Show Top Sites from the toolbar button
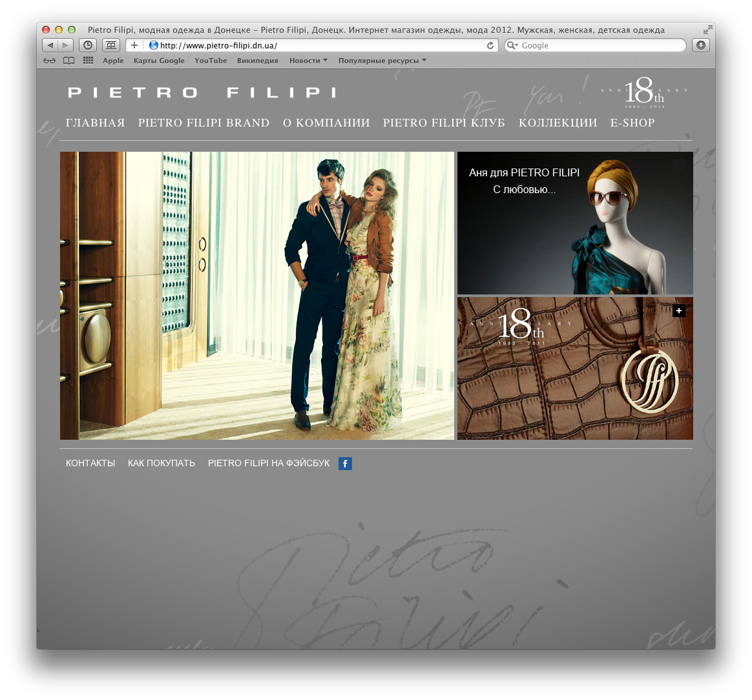 point(110,46)
